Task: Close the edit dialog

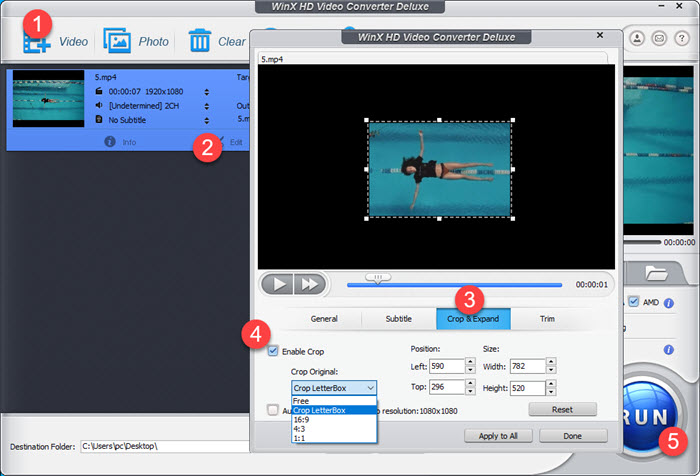Action: pos(600,35)
